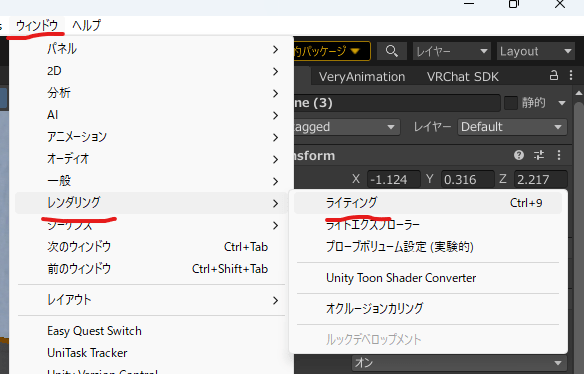
Task: Click the position Y field
Action: point(467,180)
